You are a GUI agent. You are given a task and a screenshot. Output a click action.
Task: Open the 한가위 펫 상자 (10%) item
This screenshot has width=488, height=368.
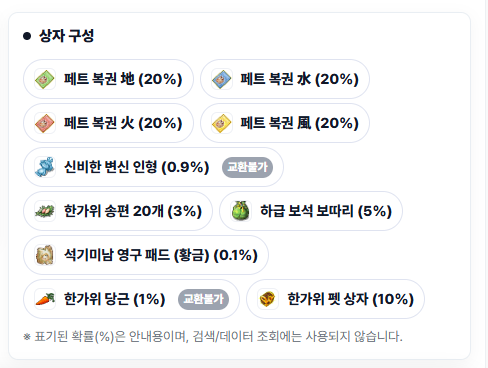tap(335, 299)
